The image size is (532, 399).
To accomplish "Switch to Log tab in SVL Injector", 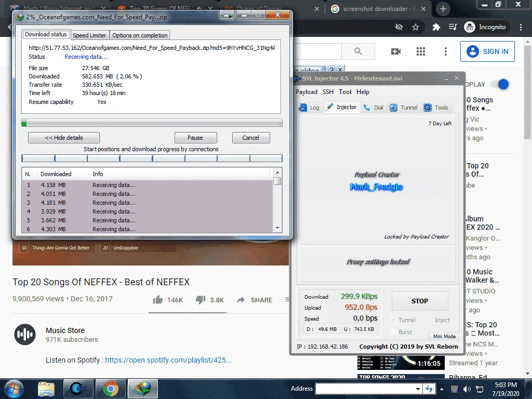I will click(310, 108).
